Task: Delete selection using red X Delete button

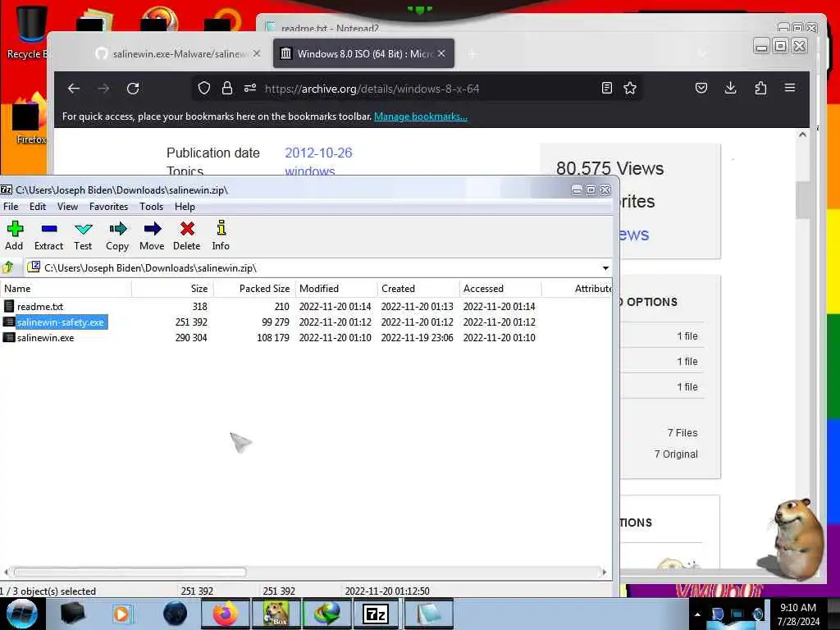Action: [187, 235]
